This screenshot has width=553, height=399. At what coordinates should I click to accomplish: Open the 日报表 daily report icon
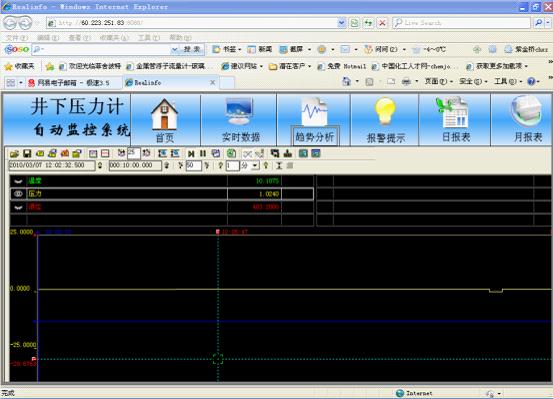click(455, 119)
